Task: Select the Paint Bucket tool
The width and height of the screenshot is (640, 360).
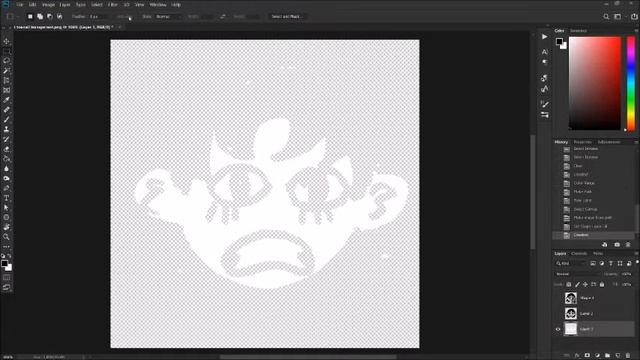Action: (x=7, y=159)
